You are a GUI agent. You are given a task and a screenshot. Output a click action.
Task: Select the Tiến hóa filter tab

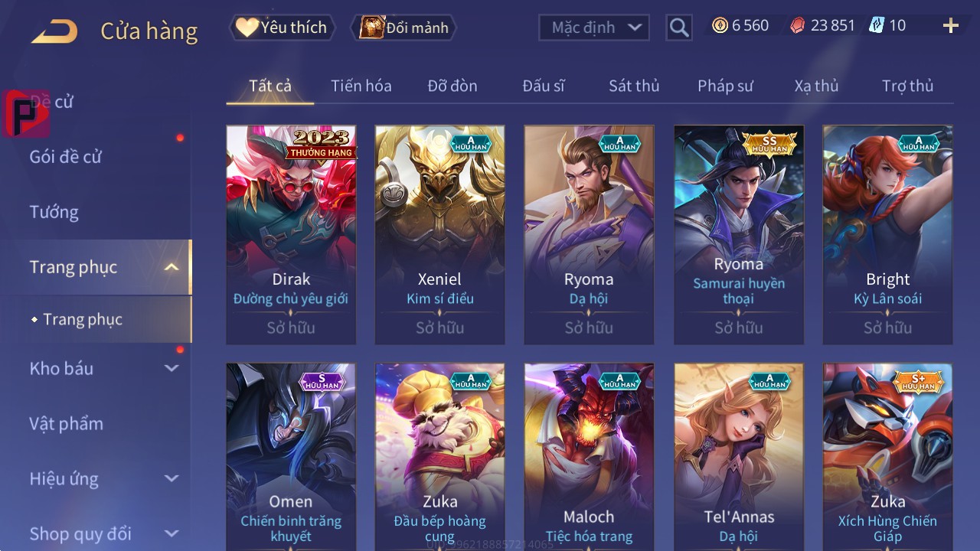[x=361, y=86]
